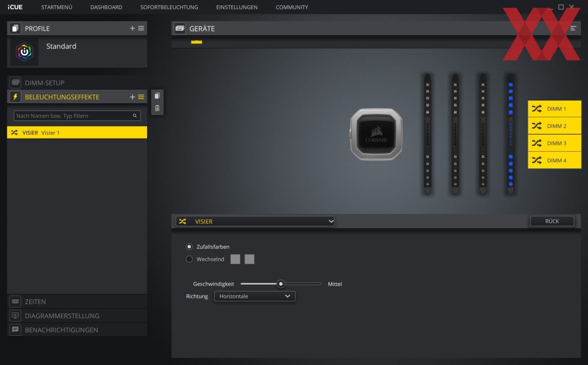
Task: Select the yellow RAM device tab
Action: pos(197,42)
